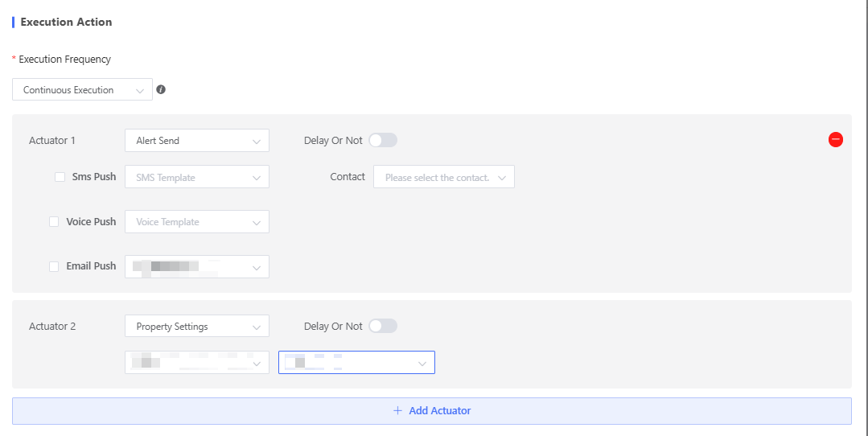Click the Email Push label text

pos(91,266)
